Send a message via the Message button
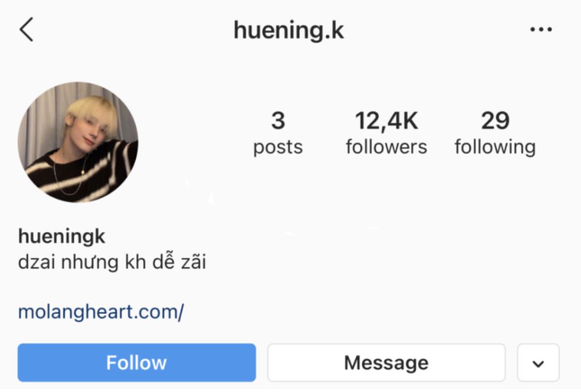 click(x=386, y=363)
